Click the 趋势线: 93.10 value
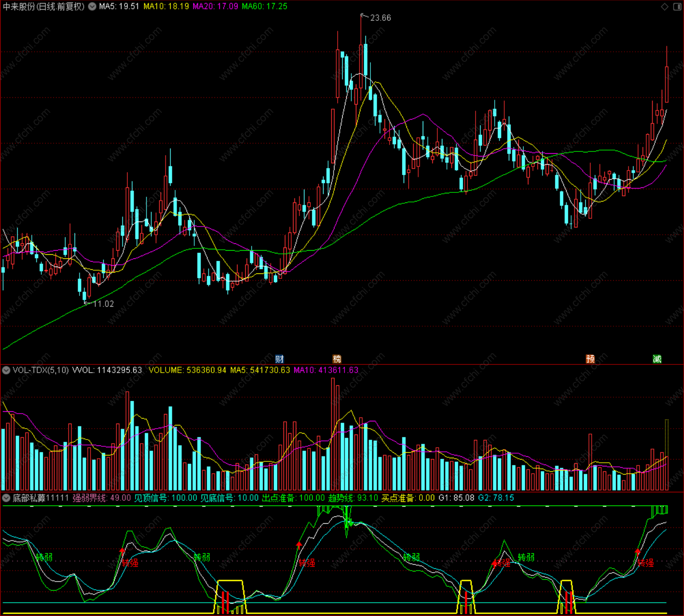The height and width of the screenshot is (616, 684). click(x=353, y=498)
